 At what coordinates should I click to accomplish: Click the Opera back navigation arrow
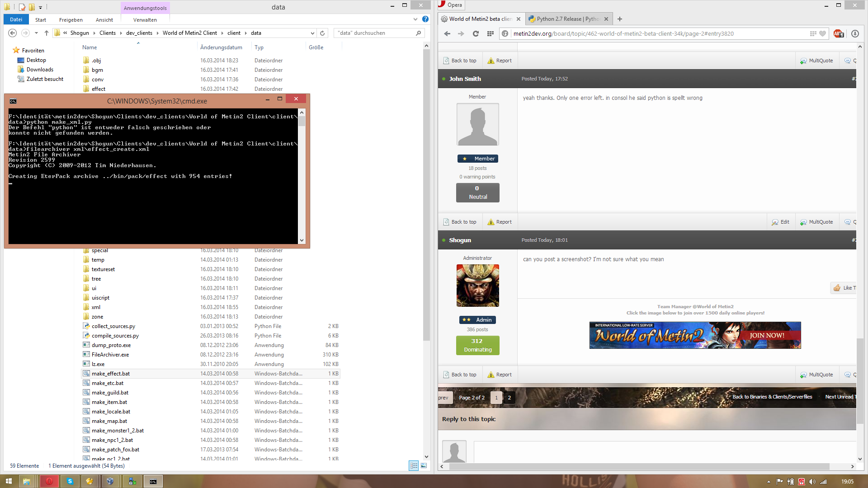click(447, 33)
